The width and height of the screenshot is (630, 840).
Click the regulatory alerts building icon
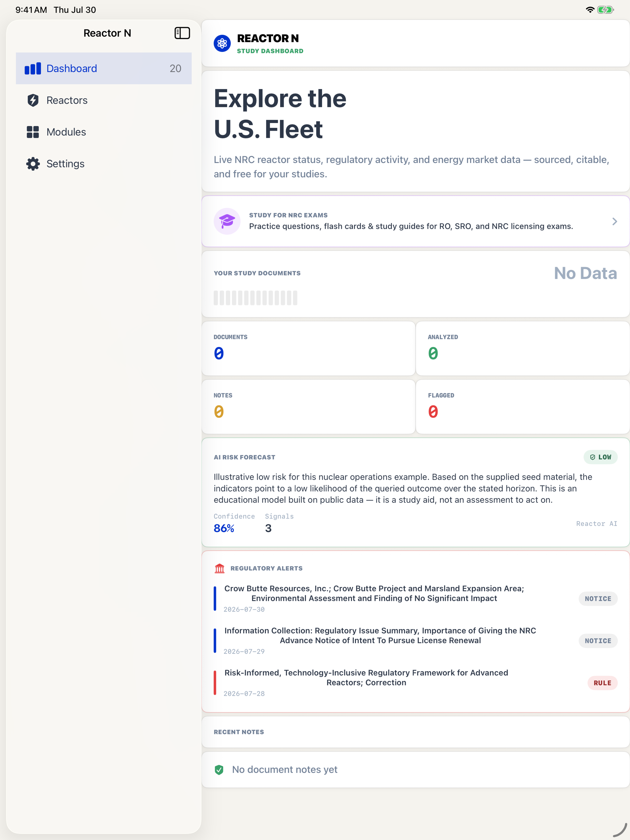(x=220, y=568)
